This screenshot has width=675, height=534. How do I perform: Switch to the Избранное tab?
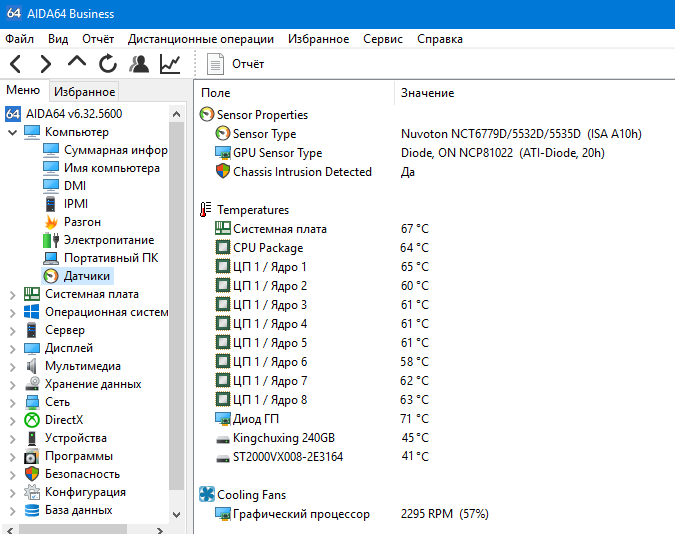pyautogui.click(x=84, y=91)
